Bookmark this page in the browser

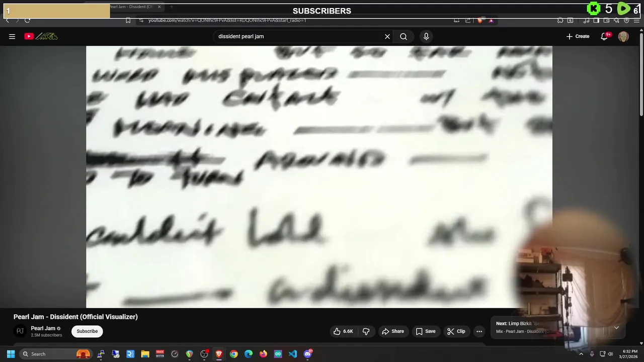click(x=128, y=20)
